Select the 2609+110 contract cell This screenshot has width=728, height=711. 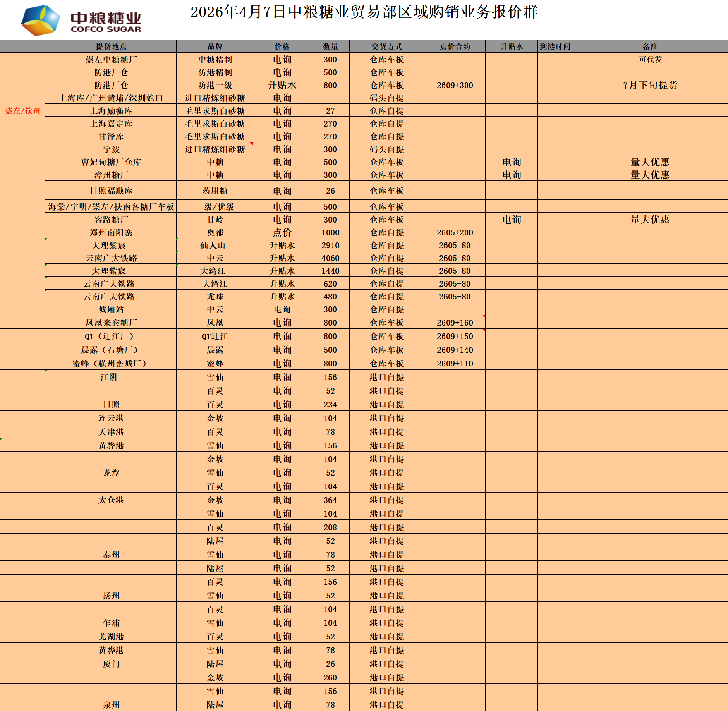coord(455,363)
